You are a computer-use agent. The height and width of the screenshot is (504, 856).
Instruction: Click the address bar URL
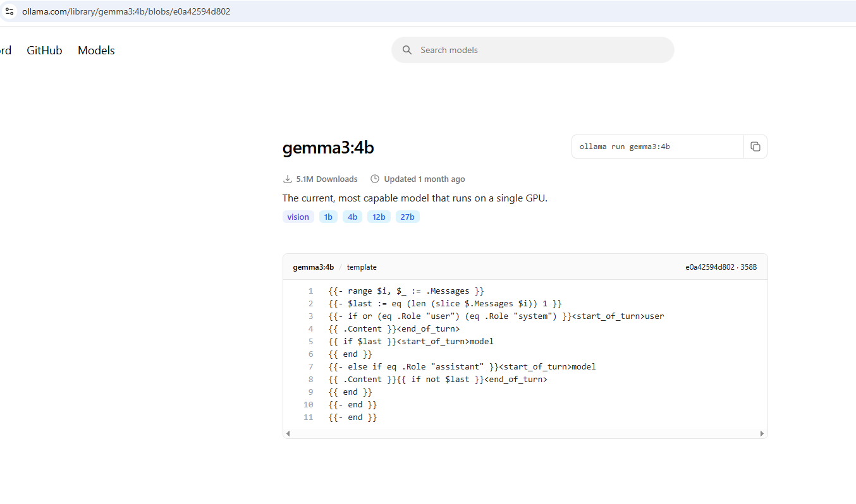(x=126, y=11)
